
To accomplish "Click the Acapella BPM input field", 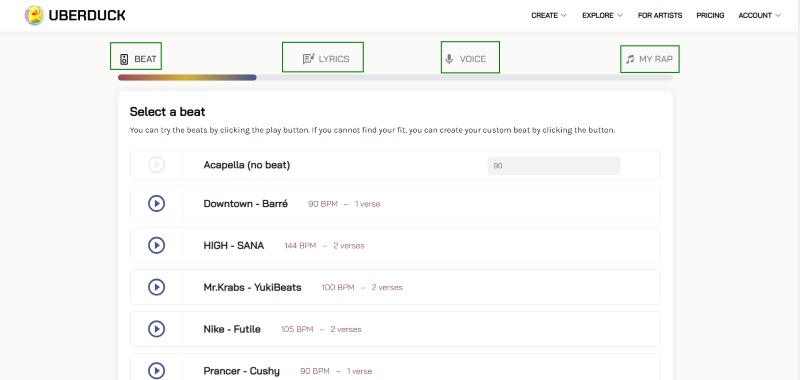I will coord(554,166).
